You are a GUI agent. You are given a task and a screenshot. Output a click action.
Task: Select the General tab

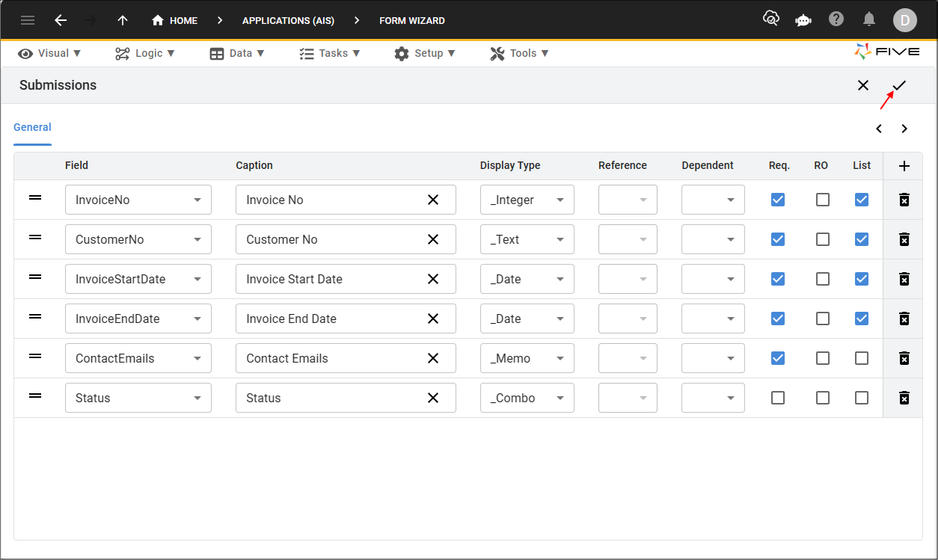(x=32, y=127)
